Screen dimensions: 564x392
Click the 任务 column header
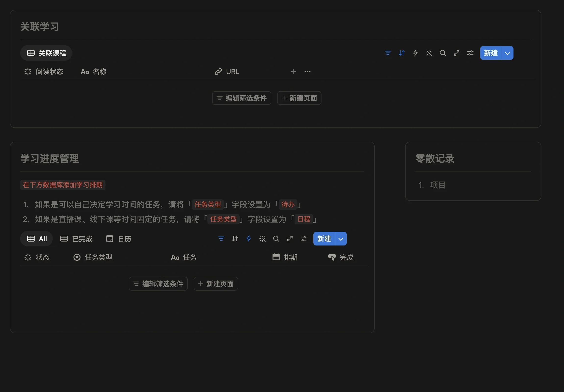[x=184, y=257]
